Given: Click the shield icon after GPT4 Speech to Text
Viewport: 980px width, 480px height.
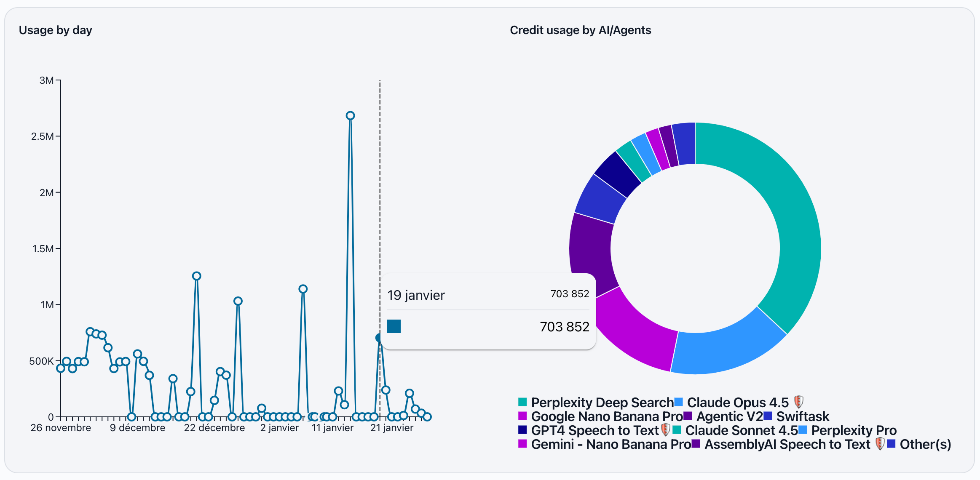Looking at the screenshot, I should coord(665,430).
